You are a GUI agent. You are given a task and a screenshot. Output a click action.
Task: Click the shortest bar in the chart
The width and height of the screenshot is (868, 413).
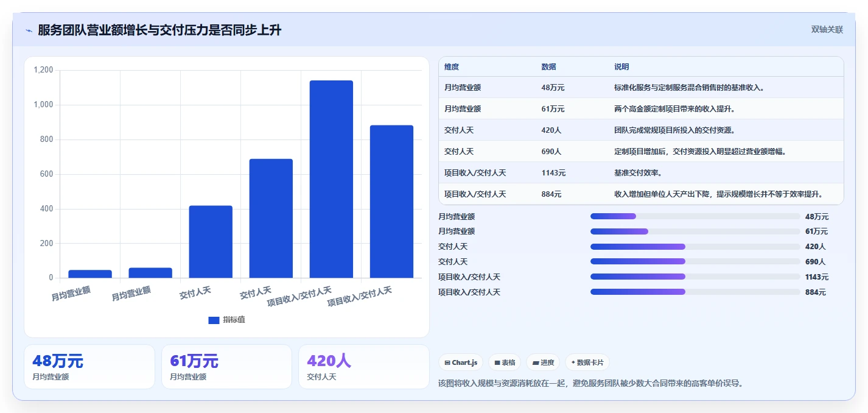coord(90,274)
